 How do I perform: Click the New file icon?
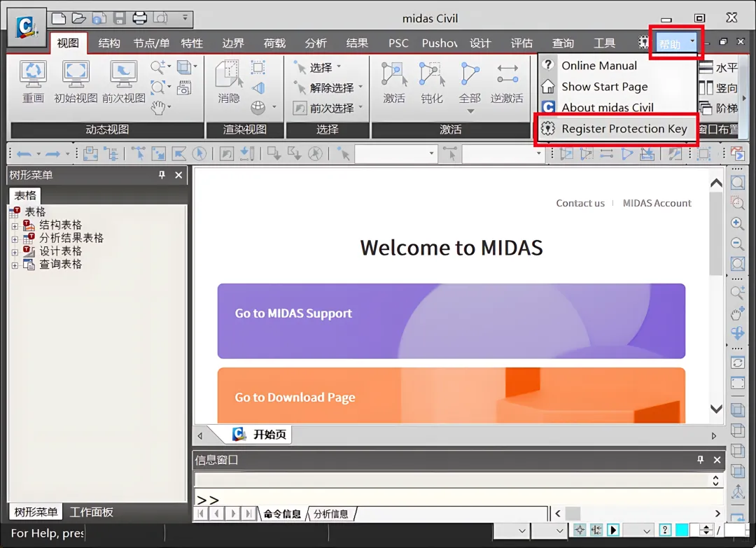point(58,18)
